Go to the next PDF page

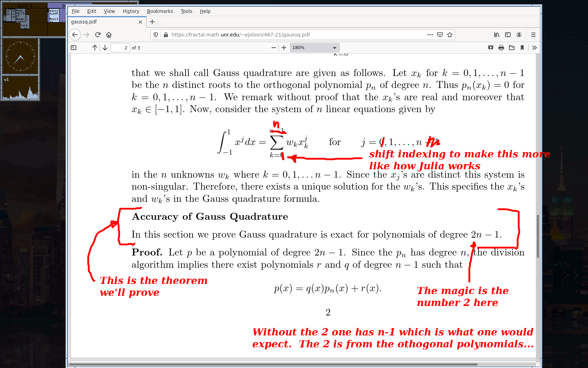(x=105, y=48)
